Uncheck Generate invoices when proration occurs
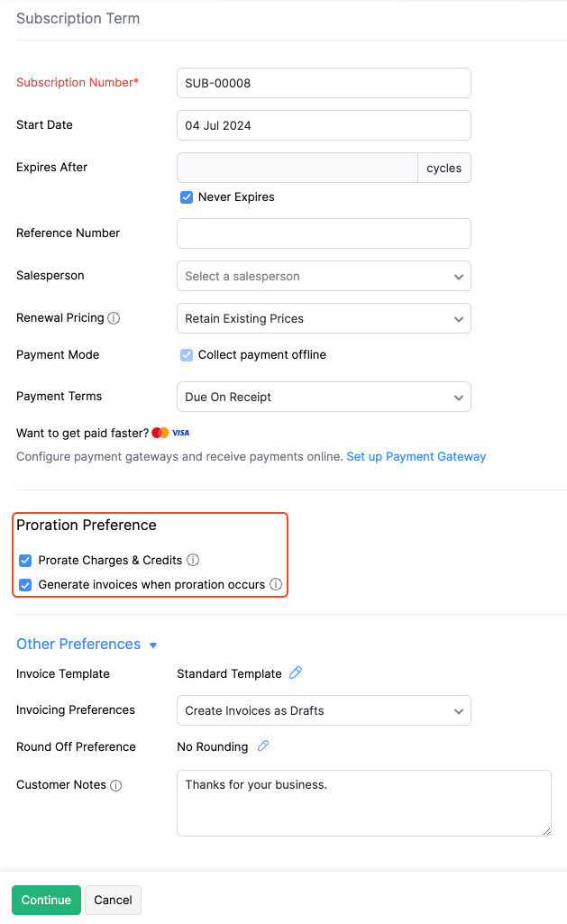This screenshot has height=924, width=567. pos(25,585)
